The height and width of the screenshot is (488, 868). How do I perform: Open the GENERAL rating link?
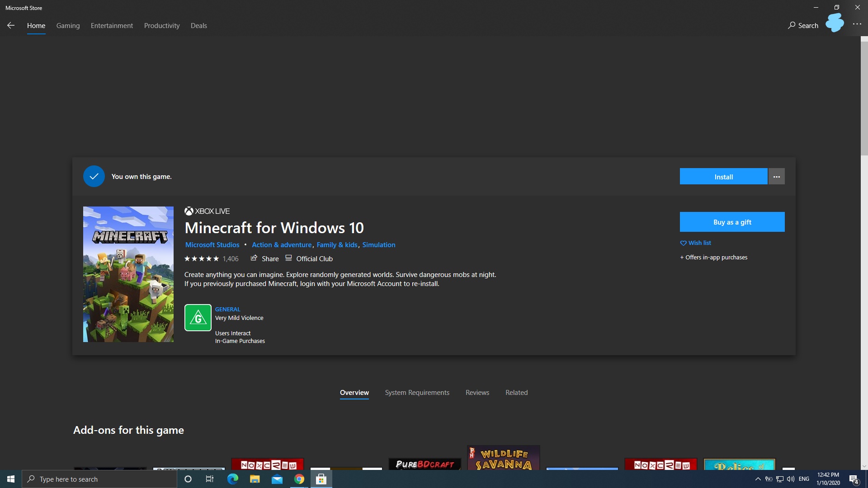tap(227, 310)
